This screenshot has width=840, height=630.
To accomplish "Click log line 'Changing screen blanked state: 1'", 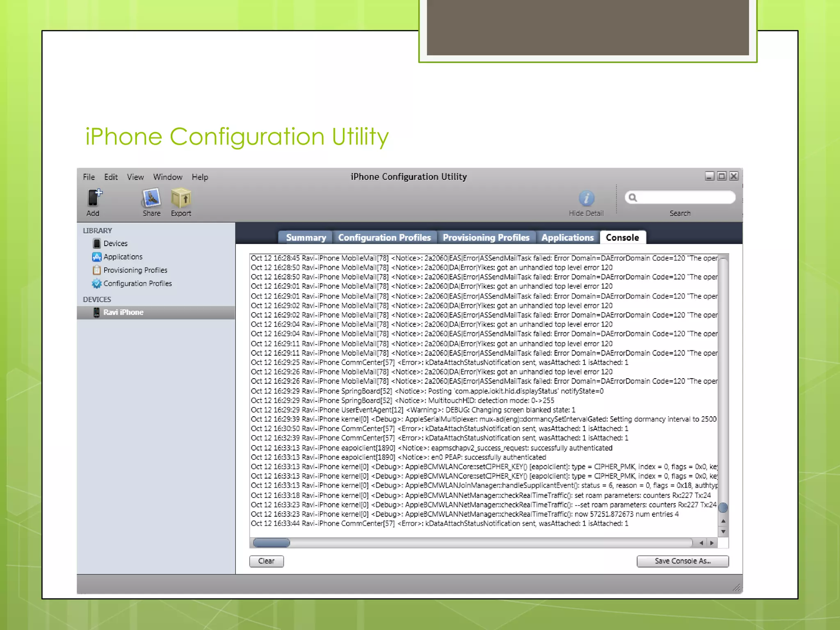I will [413, 410].
